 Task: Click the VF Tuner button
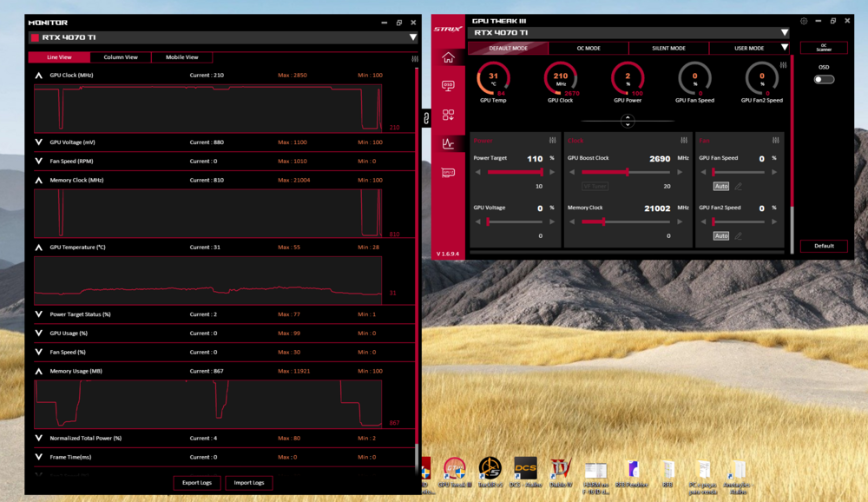coord(595,187)
